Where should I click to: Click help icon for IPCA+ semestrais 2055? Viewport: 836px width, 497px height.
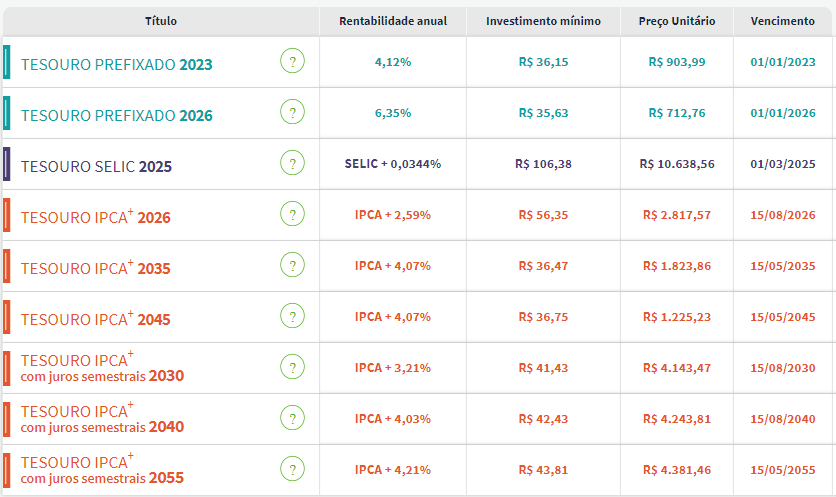(x=292, y=469)
